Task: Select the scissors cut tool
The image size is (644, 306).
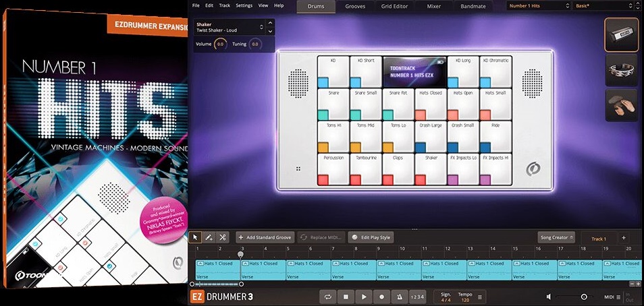Action: [x=223, y=237]
